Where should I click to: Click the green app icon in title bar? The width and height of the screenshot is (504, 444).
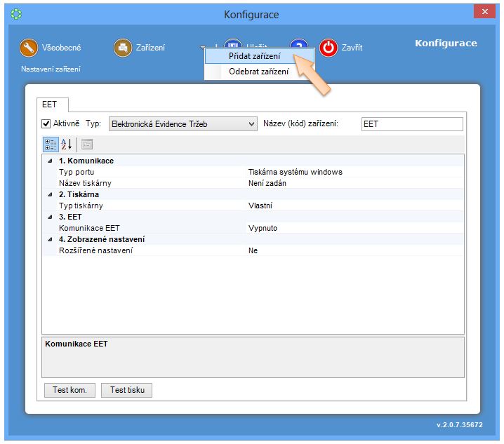[16, 14]
